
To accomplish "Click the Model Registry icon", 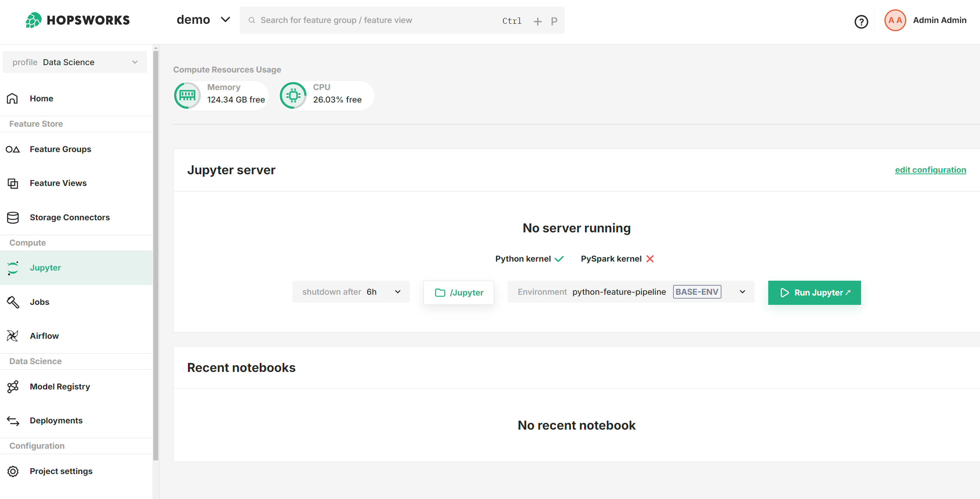I will [x=13, y=386].
